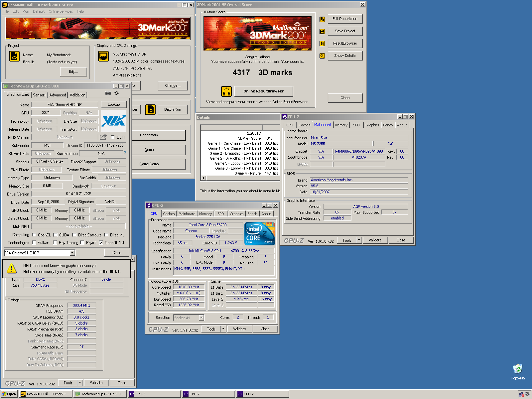Click the Edit Description icon

(322, 19)
